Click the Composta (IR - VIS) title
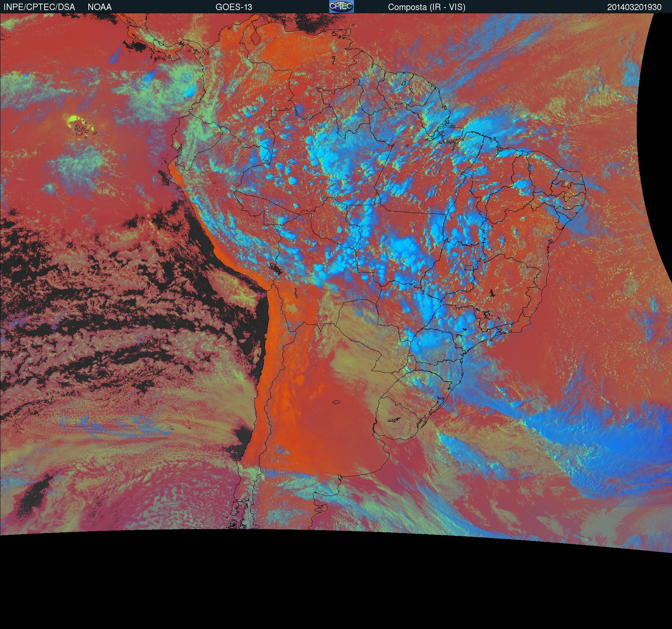The height and width of the screenshot is (629, 672). (427, 7)
